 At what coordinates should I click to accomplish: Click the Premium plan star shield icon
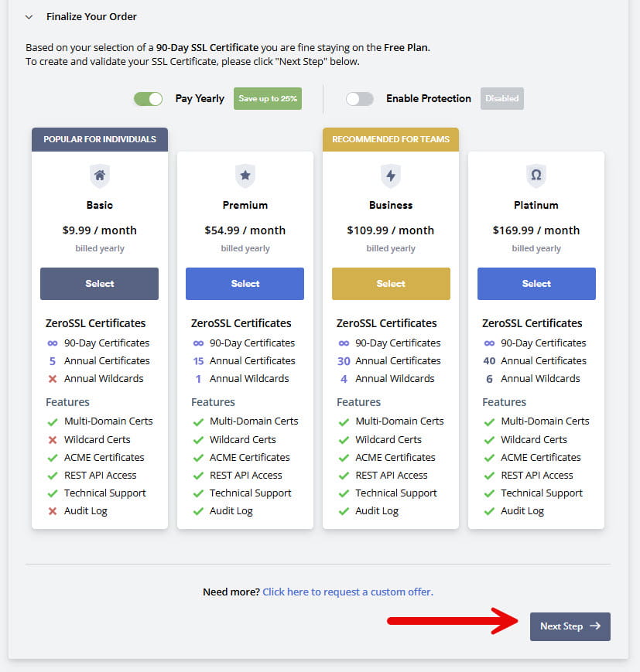click(245, 176)
